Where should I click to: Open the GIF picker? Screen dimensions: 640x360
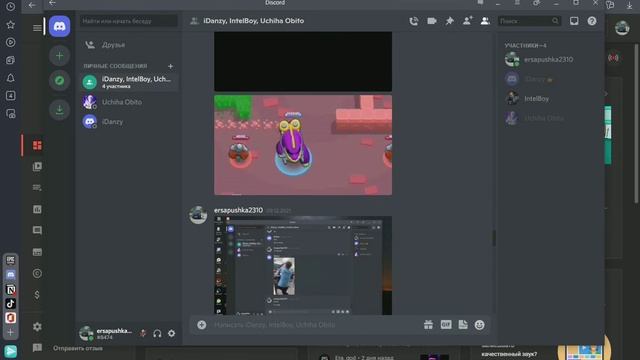[x=446, y=325]
